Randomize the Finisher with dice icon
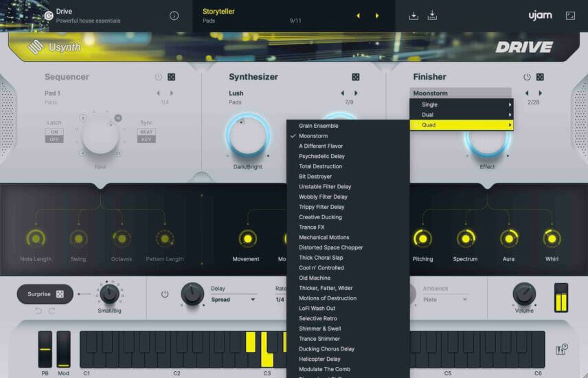Image resolution: width=588 pixels, height=378 pixels. click(540, 77)
